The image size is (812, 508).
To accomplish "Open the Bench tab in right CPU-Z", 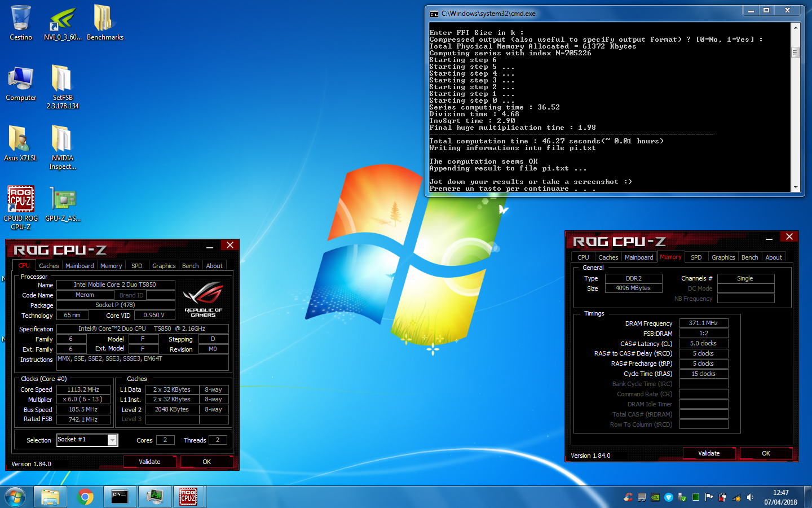I will [750, 257].
